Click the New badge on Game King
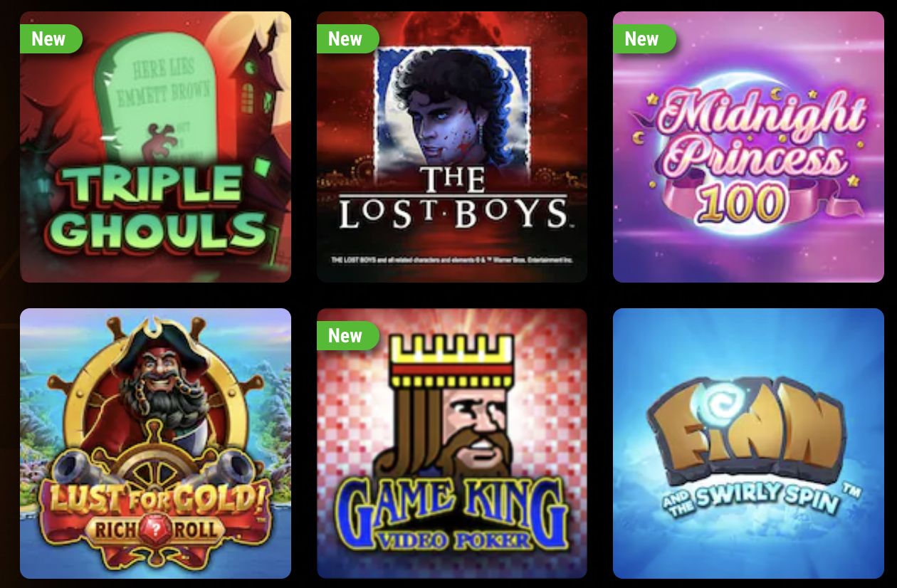 [347, 336]
